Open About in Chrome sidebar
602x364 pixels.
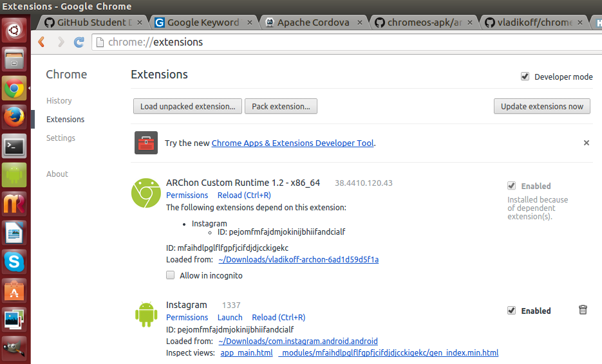57,174
